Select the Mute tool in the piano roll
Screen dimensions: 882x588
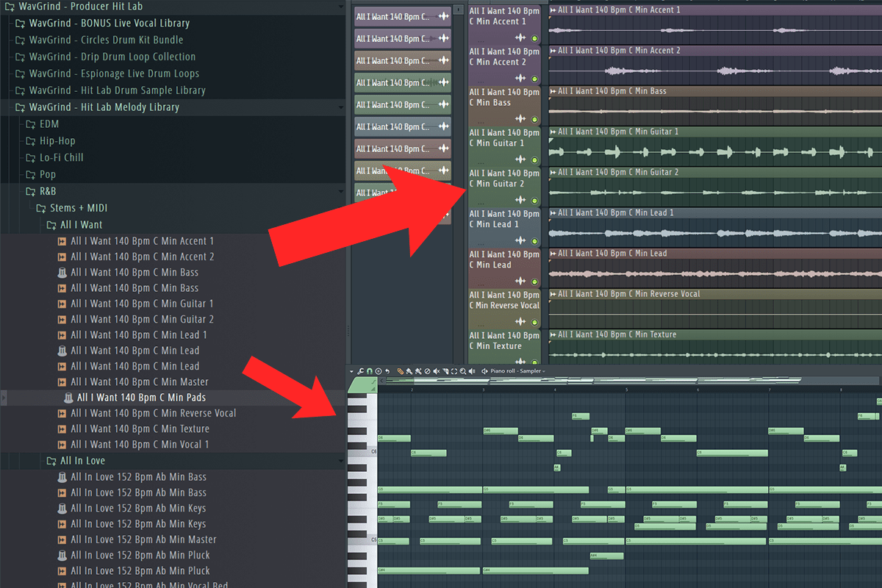437,371
